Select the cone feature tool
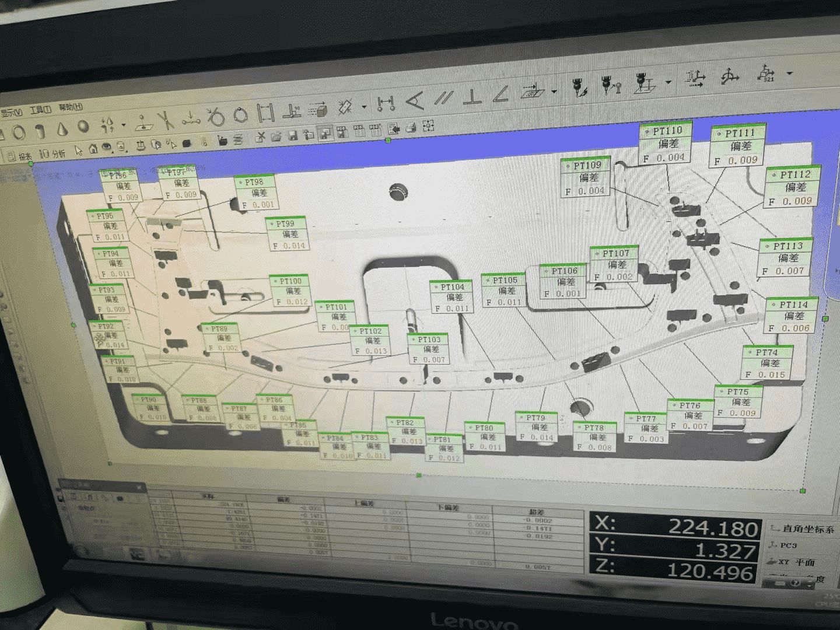840x630 pixels. 62,128
